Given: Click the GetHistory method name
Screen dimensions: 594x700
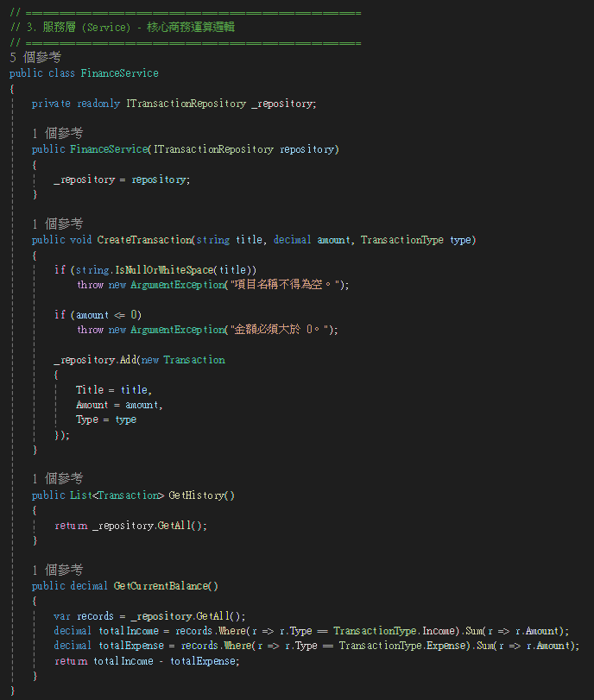Looking at the screenshot, I should point(199,495).
